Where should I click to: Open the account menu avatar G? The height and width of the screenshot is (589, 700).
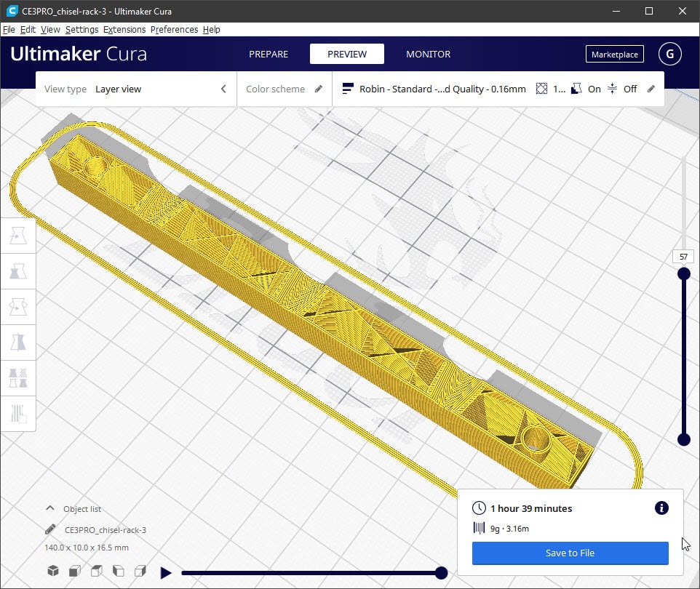(x=669, y=54)
